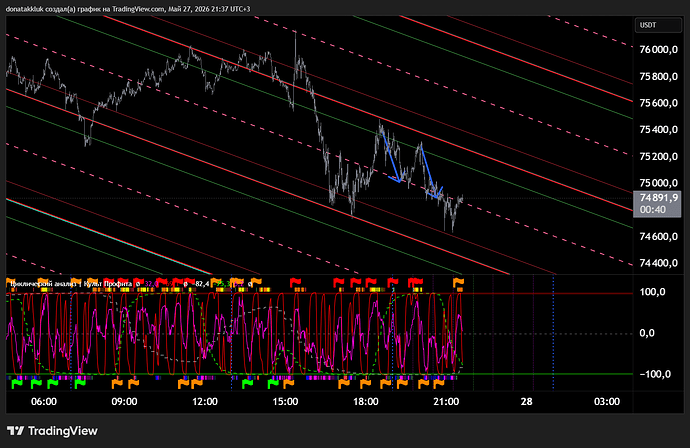Click the 76000,0 price axis label
The image size is (690, 448).
click(658, 50)
